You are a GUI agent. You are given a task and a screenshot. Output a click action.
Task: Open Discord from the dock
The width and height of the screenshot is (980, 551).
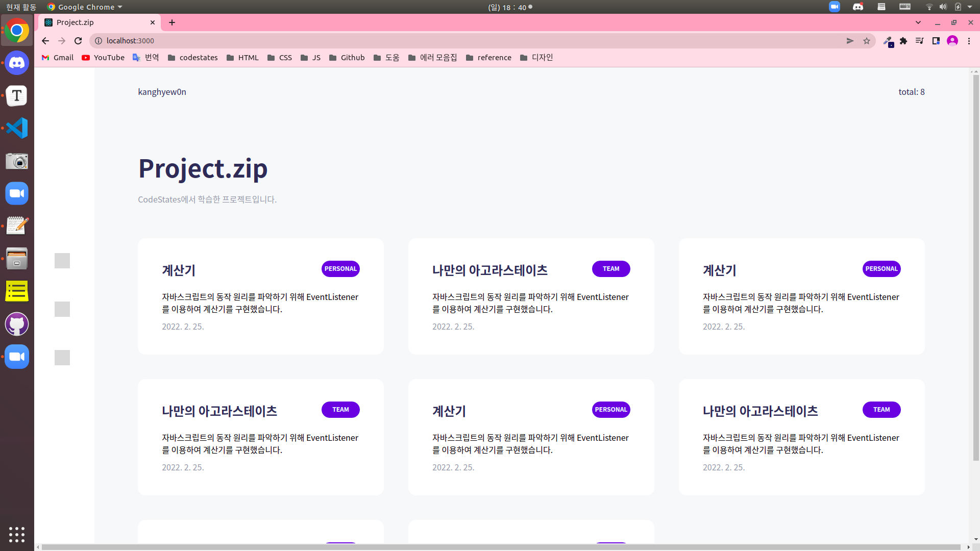click(x=17, y=63)
